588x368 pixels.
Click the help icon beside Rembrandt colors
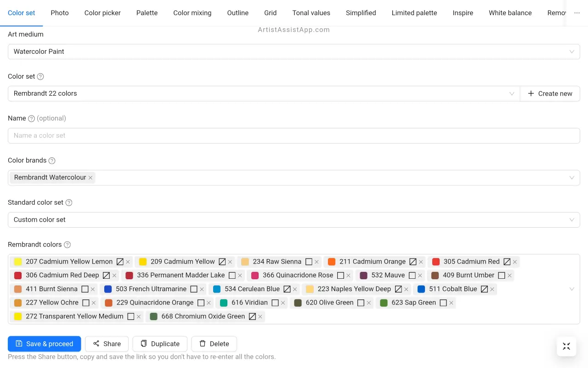pyautogui.click(x=67, y=245)
